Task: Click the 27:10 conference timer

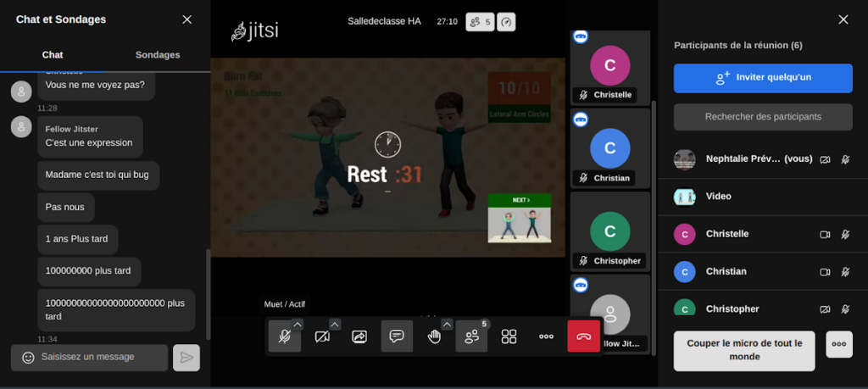Action: 448,21
